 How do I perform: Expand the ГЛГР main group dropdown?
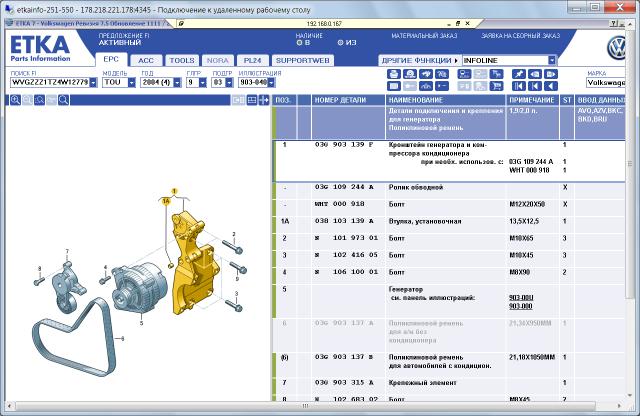[x=203, y=82]
